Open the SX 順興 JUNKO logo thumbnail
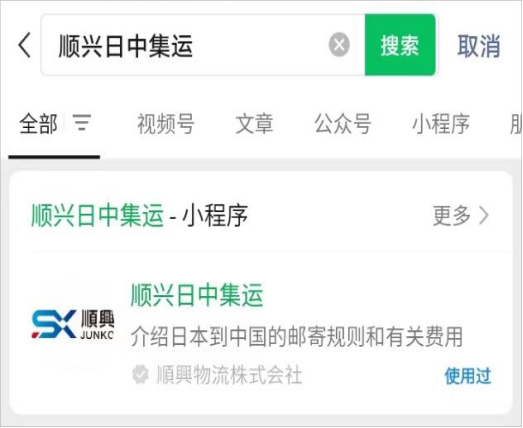This screenshot has height=428, width=523. (x=73, y=324)
